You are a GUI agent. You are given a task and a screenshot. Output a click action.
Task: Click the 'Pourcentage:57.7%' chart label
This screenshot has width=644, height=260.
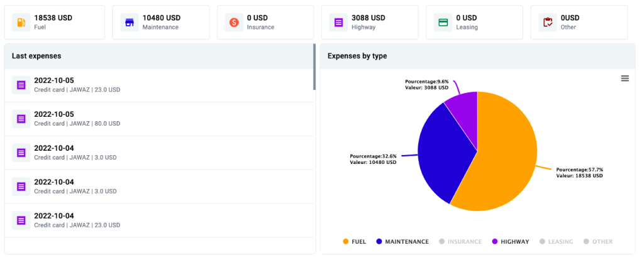click(579, 170)
